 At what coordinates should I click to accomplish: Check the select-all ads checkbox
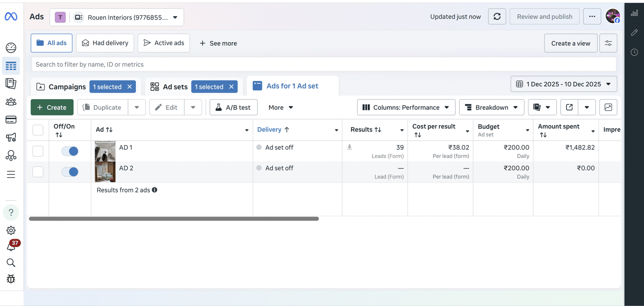coord(38,130)
